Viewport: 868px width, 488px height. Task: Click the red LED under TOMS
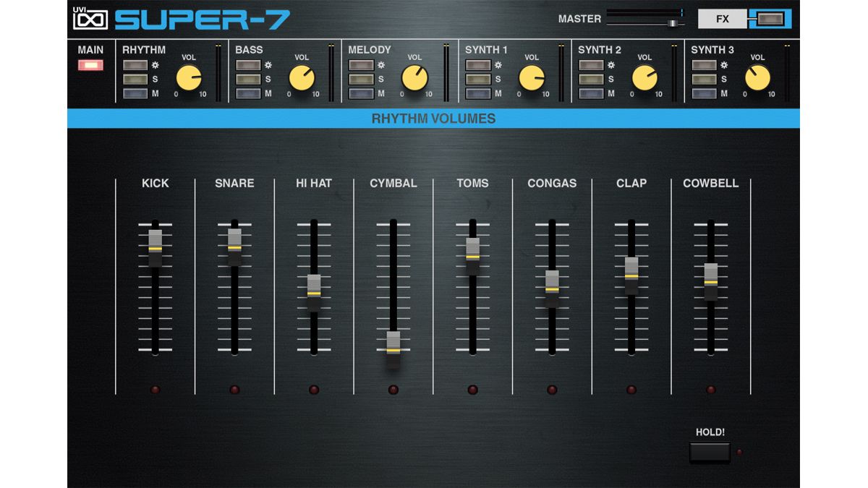tap(473, 390)
